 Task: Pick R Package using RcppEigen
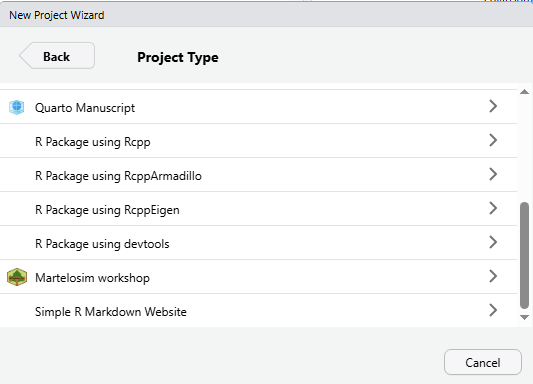258,209
